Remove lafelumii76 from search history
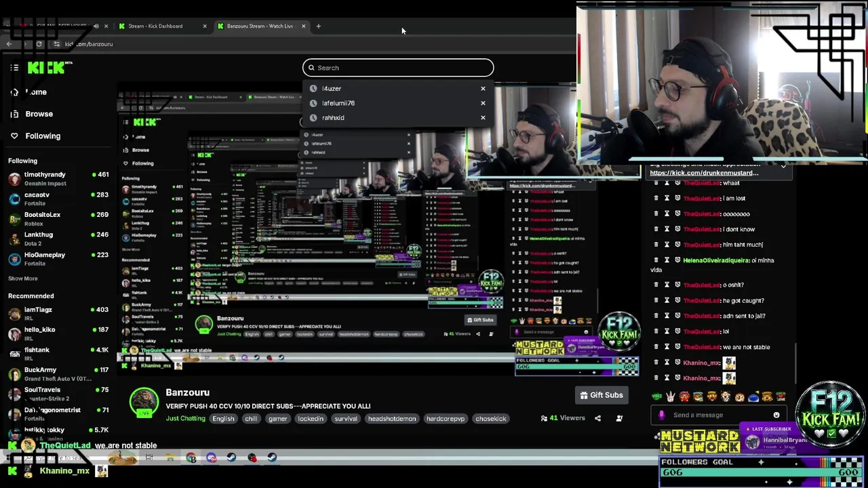This screenshot has width=868, height=488. tap(483, 103)
